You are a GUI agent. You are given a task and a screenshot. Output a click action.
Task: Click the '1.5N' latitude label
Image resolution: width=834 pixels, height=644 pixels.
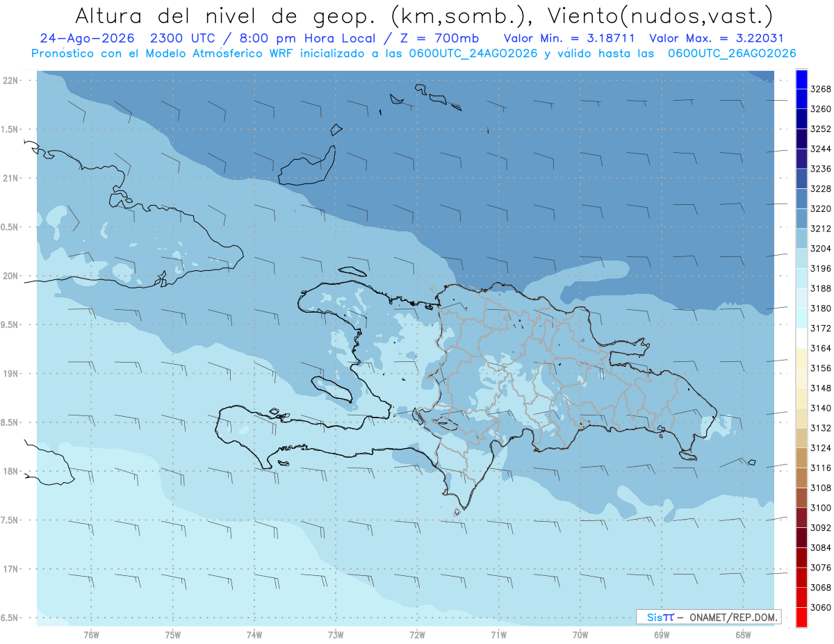pyautogui.click(x=10, y=130)
